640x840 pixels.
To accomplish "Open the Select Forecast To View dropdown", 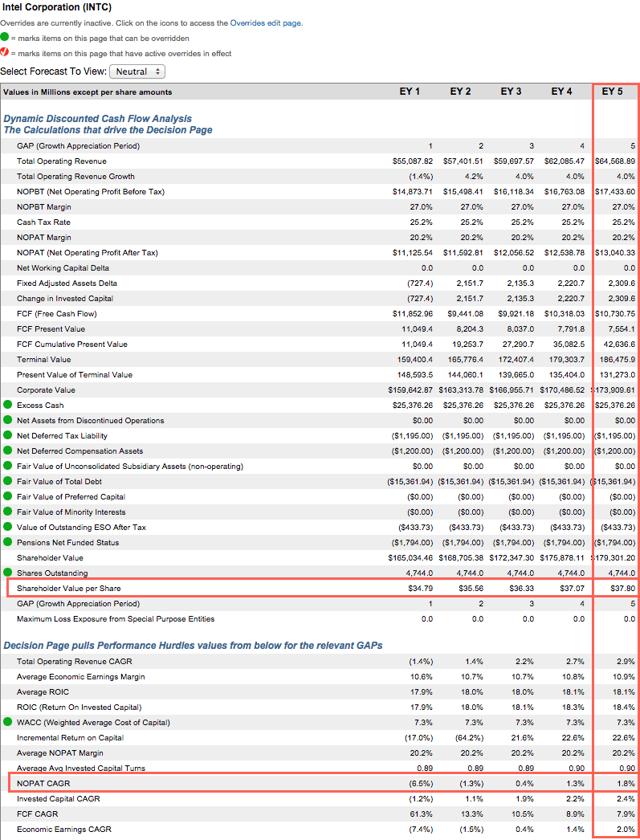I will click(137, 71).
